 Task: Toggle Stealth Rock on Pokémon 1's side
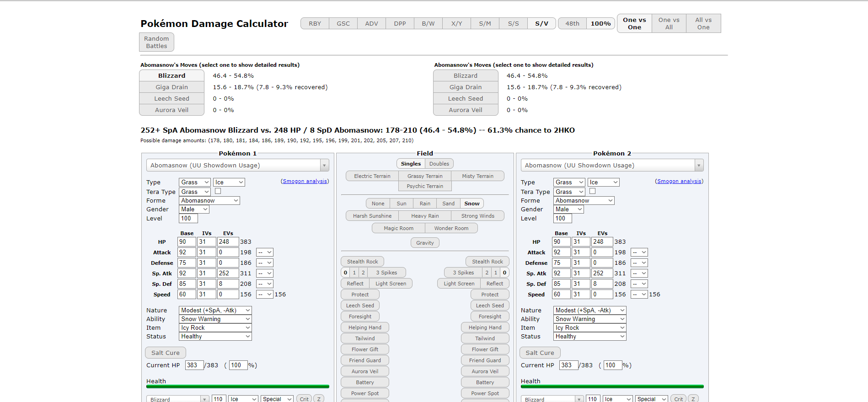click(362, 262)
